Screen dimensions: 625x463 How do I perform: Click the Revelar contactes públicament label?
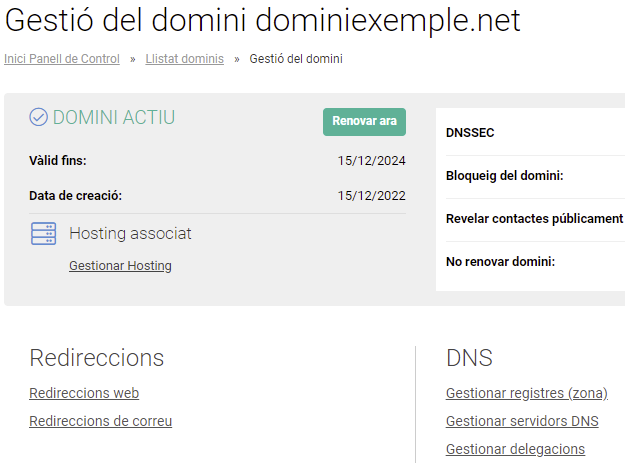pyautogui.click(x=534, y=219)
